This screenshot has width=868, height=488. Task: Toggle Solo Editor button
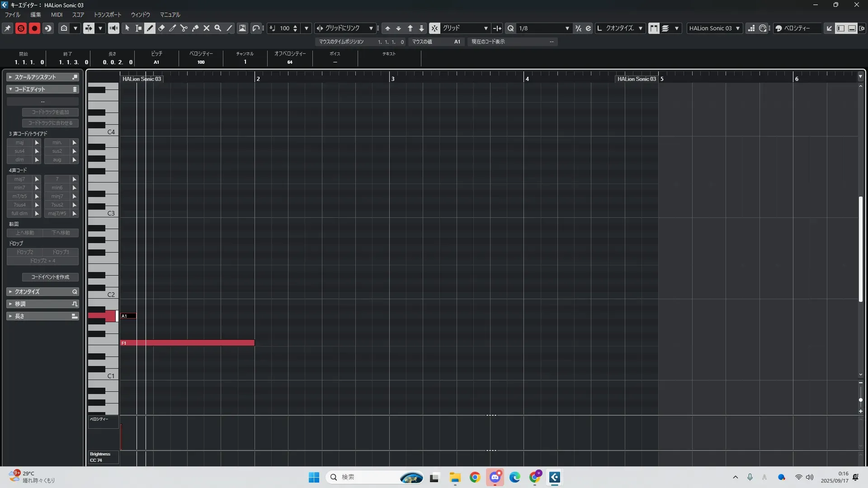tap(21, 28)
